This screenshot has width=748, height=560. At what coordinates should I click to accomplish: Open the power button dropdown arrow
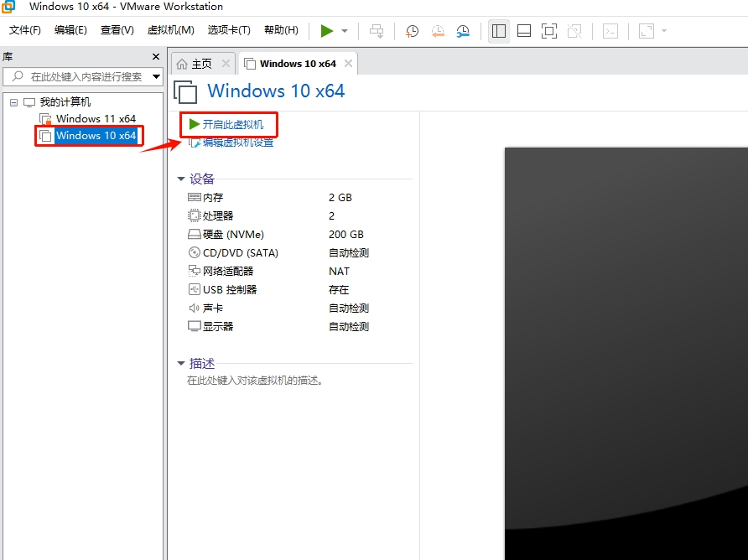click(x=342, y=31)
